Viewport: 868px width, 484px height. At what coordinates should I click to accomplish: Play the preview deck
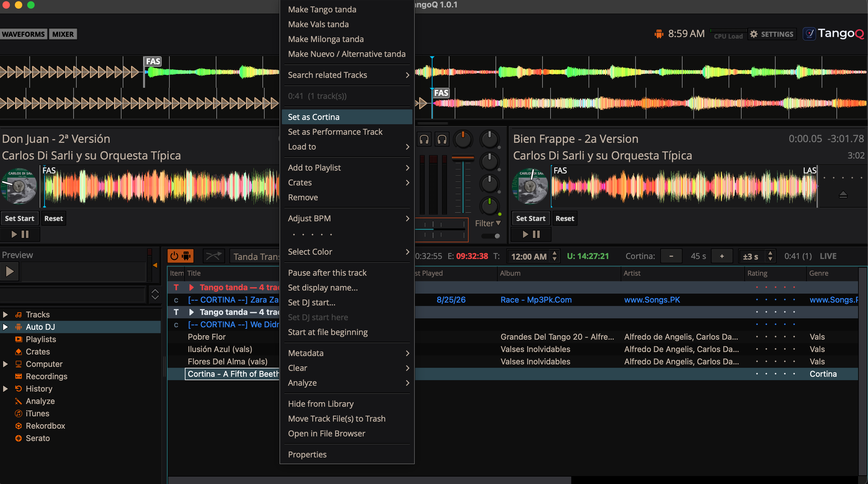tap(10, 271)
